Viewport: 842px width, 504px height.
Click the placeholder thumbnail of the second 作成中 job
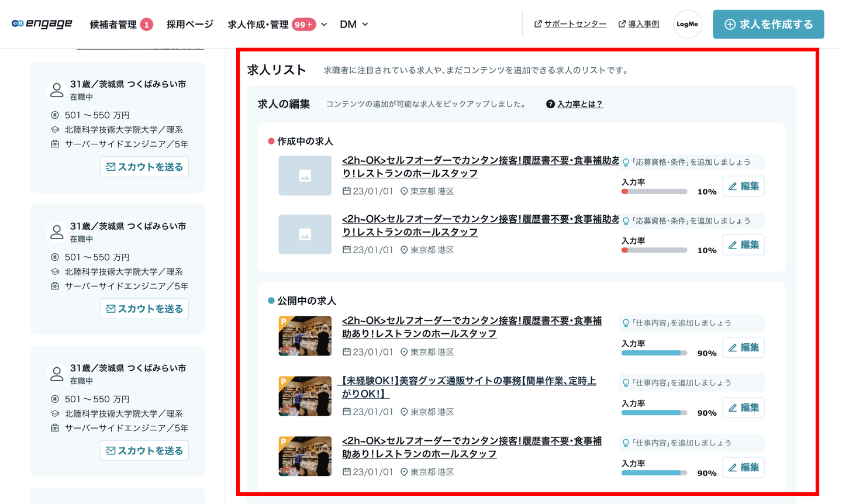[305, 234]
